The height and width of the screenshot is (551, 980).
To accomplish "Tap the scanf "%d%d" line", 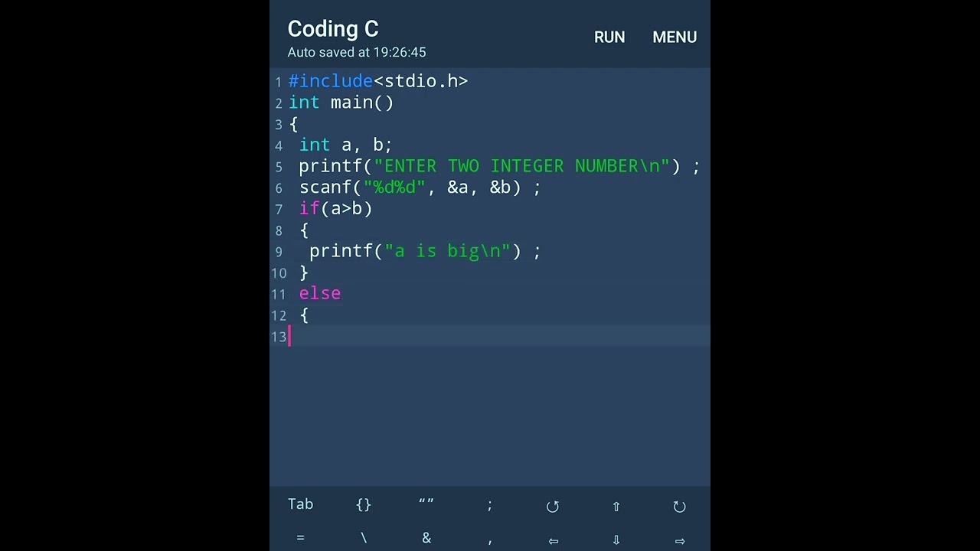I will (420, 187).
